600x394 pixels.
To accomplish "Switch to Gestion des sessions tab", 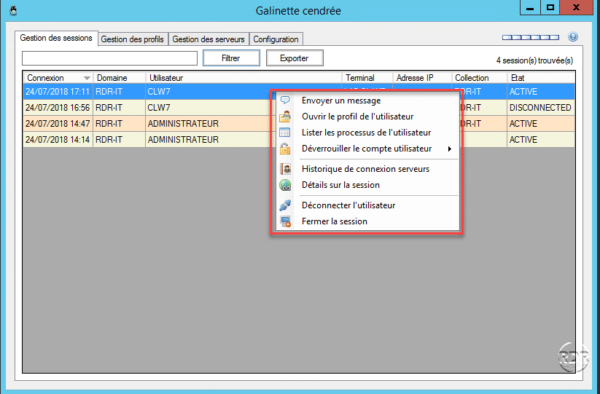I will pos(56,38).
